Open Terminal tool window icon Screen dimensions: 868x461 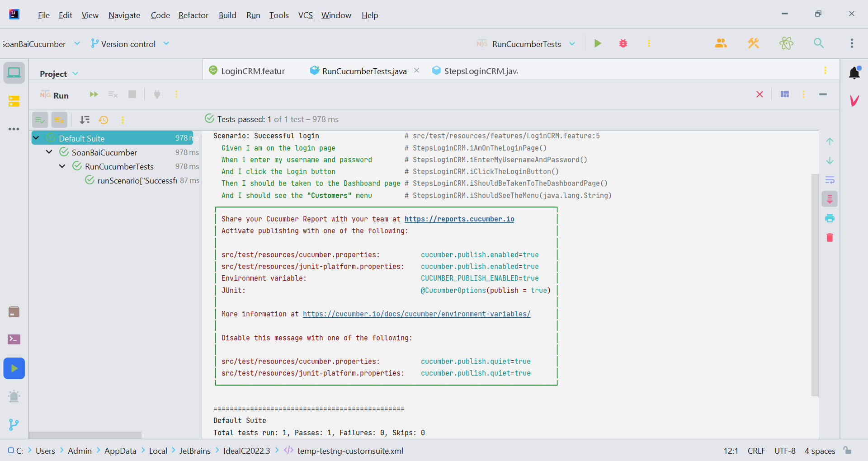click(x=14, y=339)
